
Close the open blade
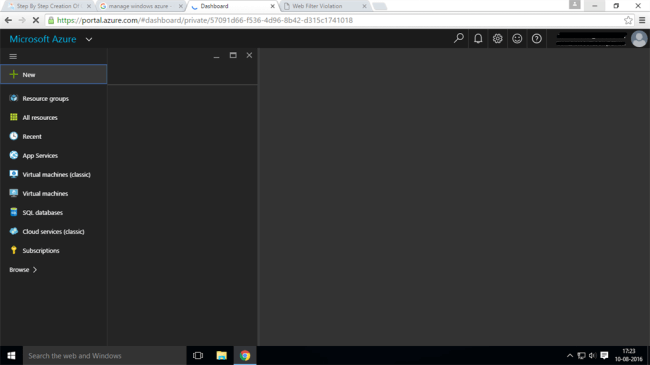[249, 55]
